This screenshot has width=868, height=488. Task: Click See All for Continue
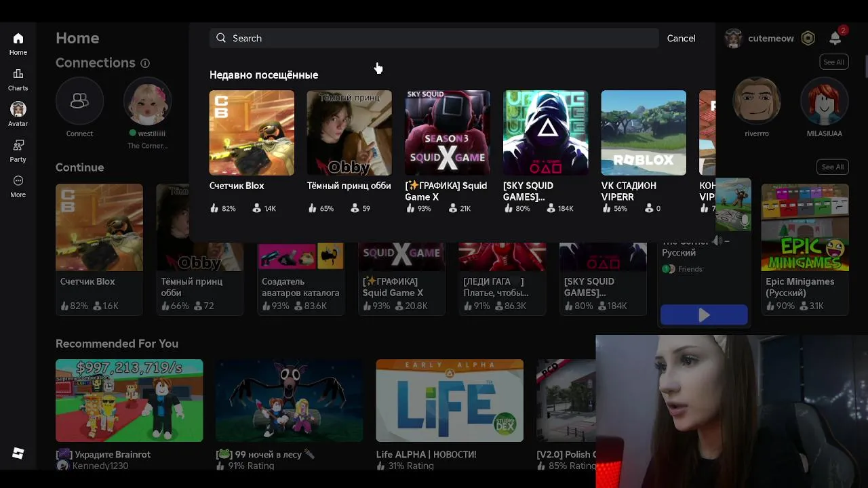[833, 167]
